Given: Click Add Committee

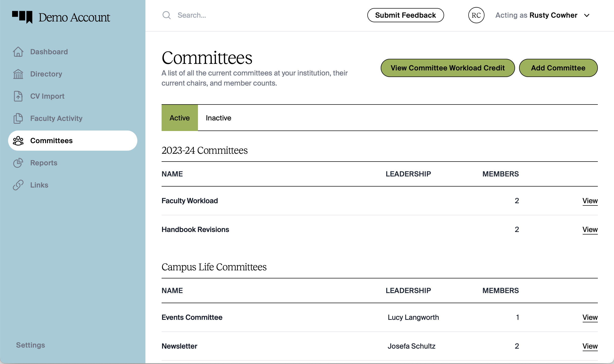Looking at the screenshot, I should pos(558,68).
